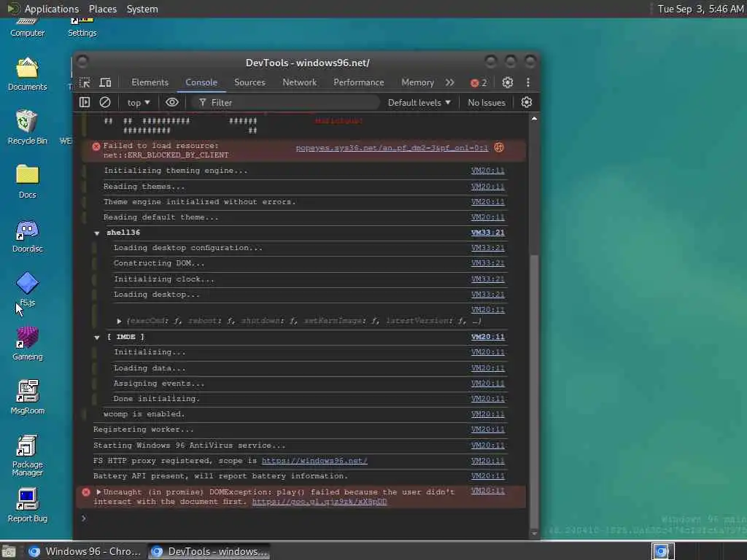Launch the Doordisc shortcut
This screenshot has width=747, height=560.
[x=27, y=236]
